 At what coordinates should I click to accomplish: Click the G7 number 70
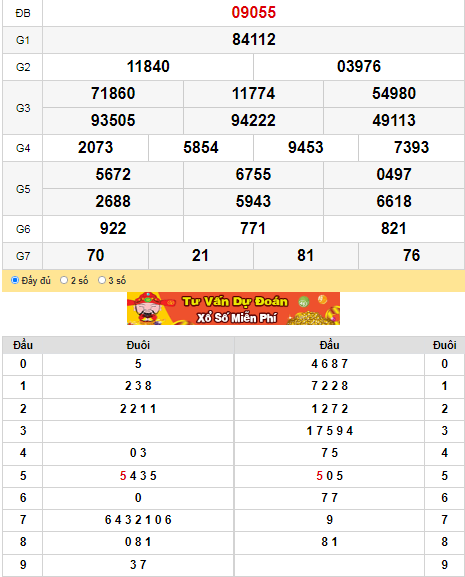pos(95,255)
